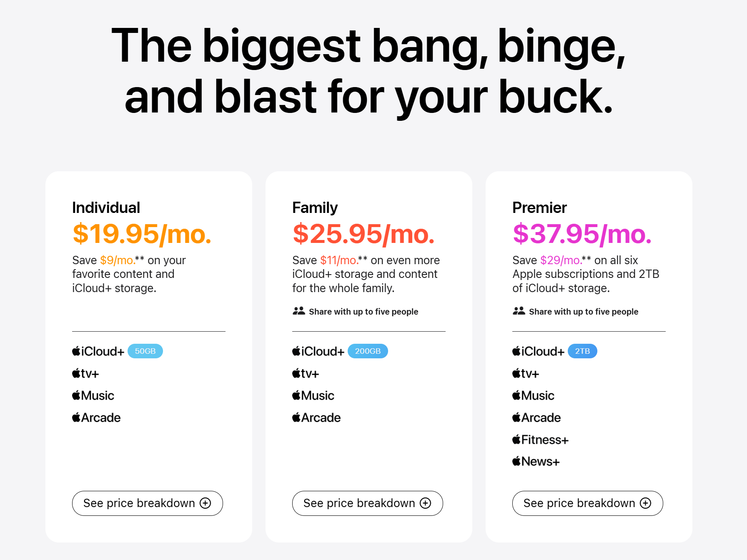Click the 2TB storage badge
Image resolution: width=747 pixels, height=560 pixels.
tap(582, 351)
